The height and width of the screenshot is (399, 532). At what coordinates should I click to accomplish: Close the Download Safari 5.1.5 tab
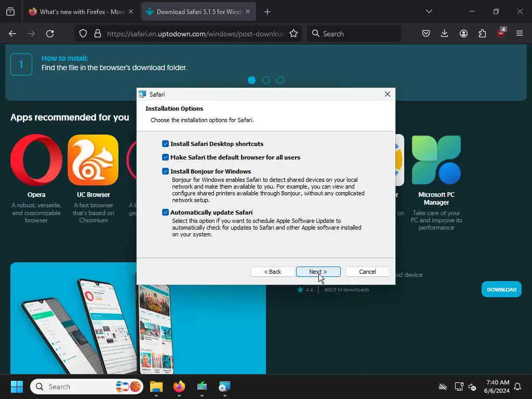tap(248, 12)
